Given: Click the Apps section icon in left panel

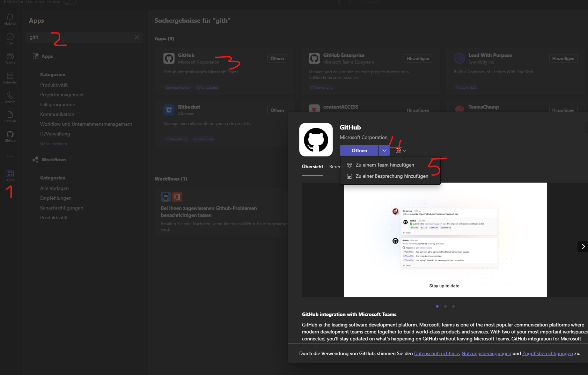Looking at the screenshot, I should [x=36, y=56].
